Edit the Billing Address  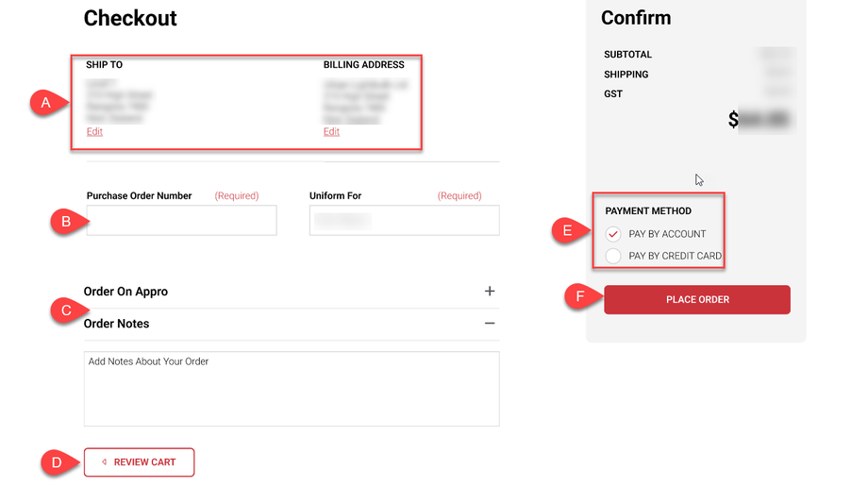[331, 132]
